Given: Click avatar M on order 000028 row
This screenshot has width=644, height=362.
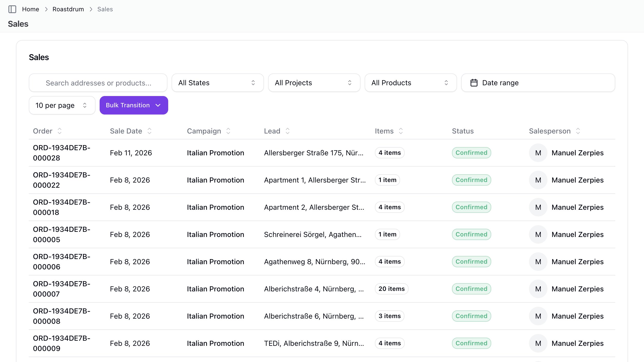Looking at the screenshot, I should click(538, 153).
